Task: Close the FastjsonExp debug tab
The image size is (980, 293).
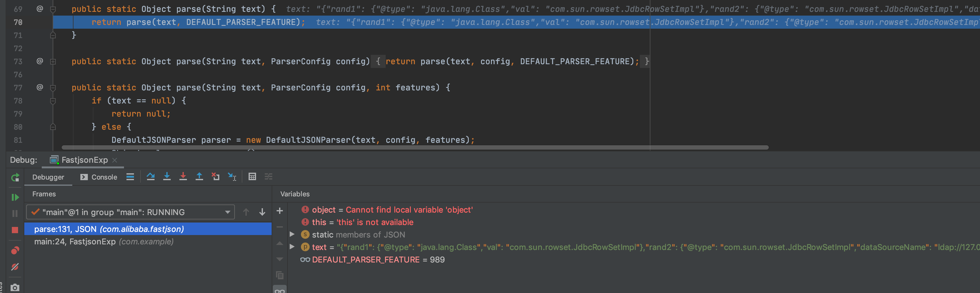Action: click(115, 160)
